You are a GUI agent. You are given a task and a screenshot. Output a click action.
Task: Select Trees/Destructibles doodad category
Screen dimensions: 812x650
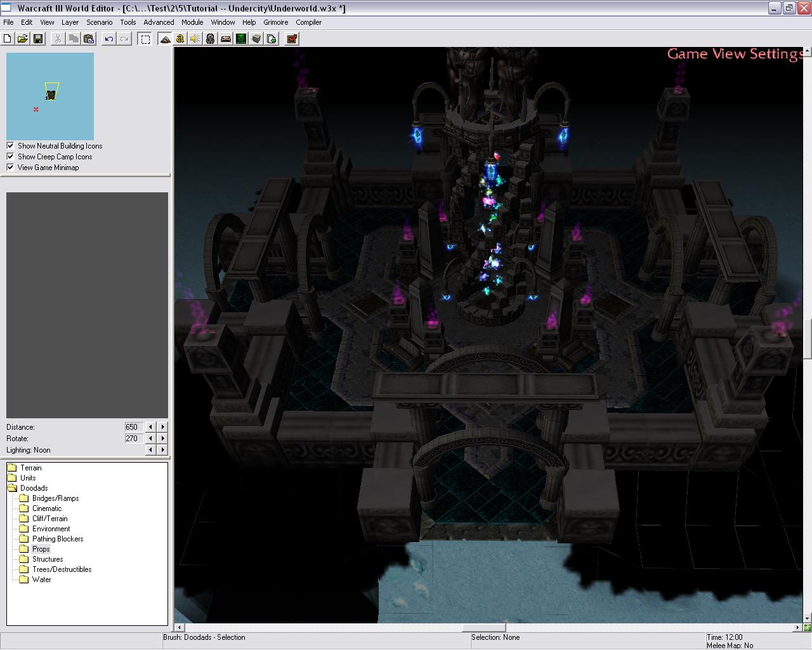tap(62, 569)
